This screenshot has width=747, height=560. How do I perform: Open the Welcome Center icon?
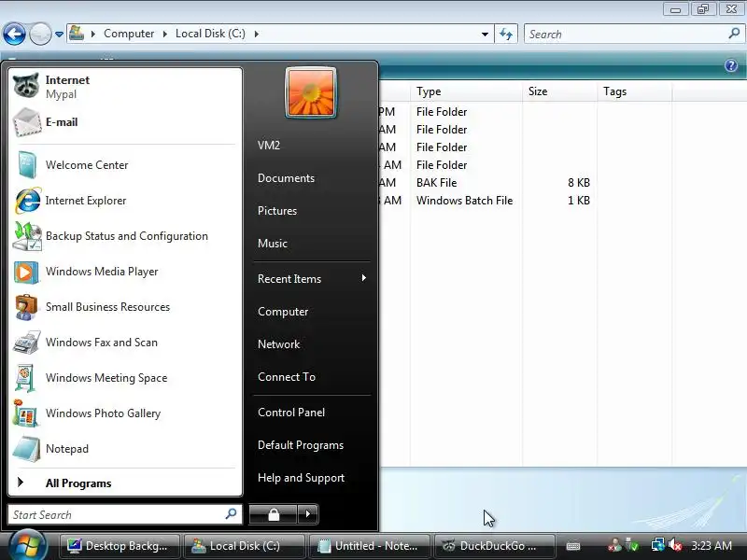click(27, 165)
